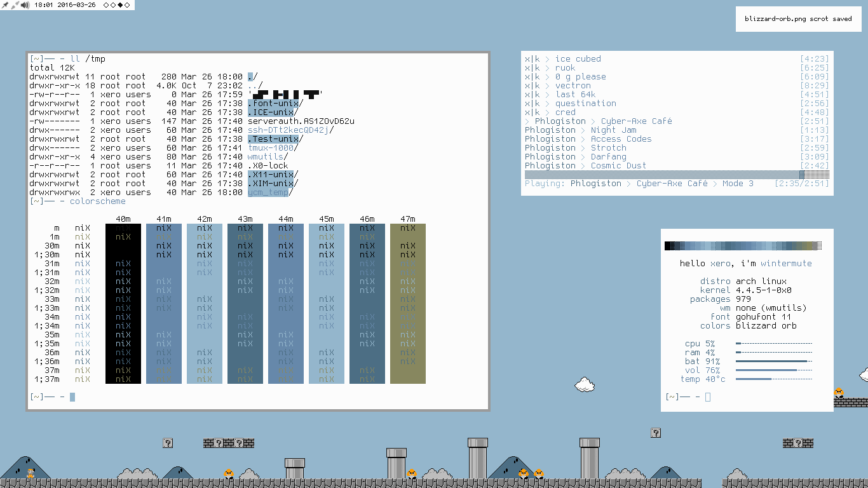The image size is (868, 488).
Task: Click the pin icon in the top bar
Action: pos(5,5)
